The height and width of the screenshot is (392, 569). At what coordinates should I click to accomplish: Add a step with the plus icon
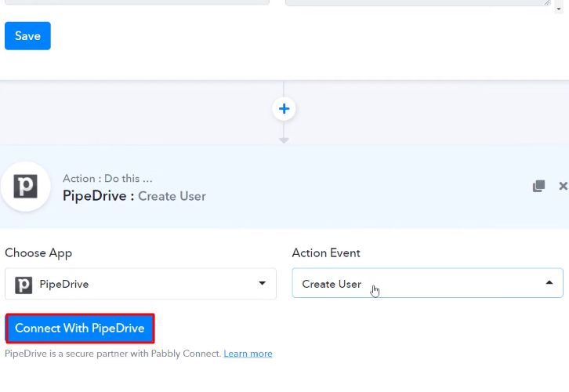(x=284, y=108)
